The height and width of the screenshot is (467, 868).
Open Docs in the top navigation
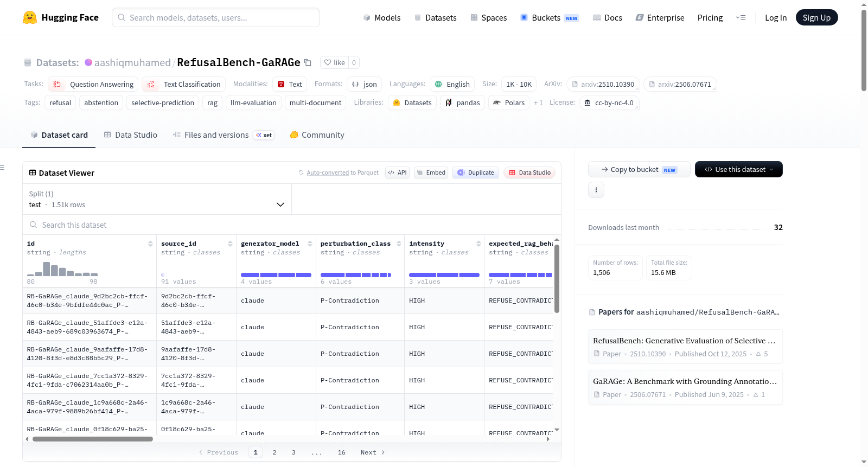pos(608,17)
